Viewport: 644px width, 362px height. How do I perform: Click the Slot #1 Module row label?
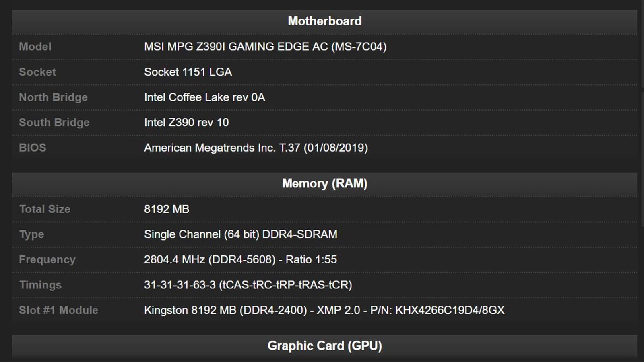pos(58,311)
